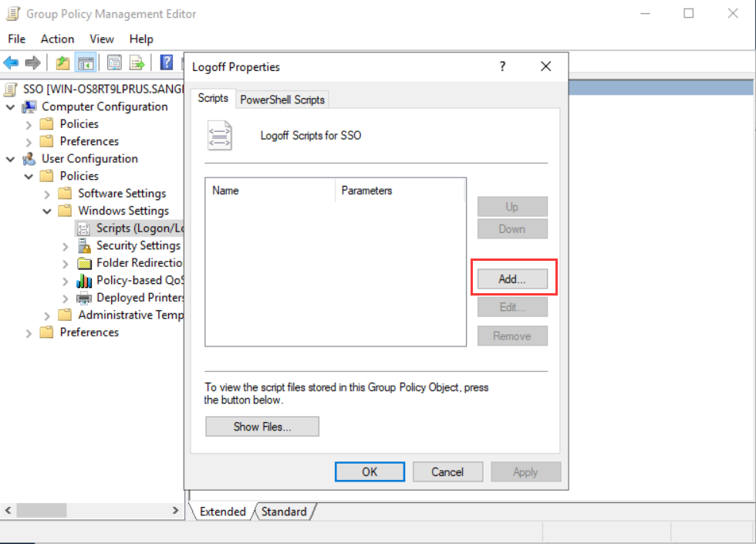Image resolution: width=756 pixels, height=544 pixels.
Task: Click the dialog's question mark help button
Action: [x=502, y=66]
